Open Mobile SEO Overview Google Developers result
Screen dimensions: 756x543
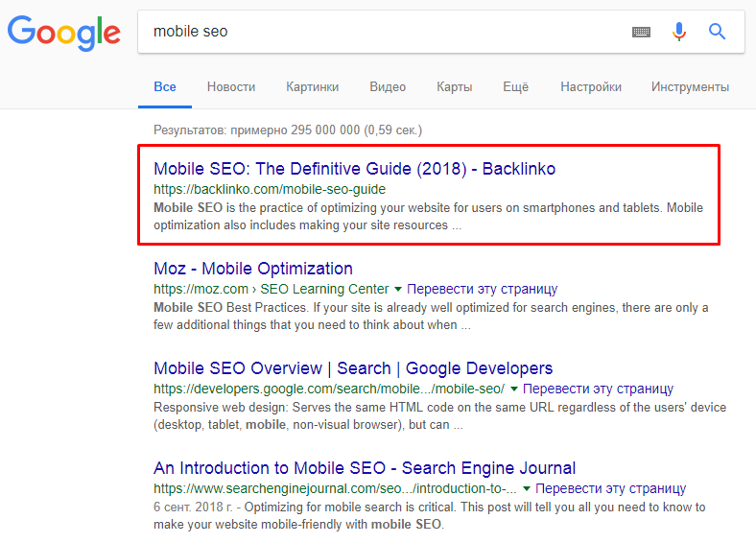(353, 368)
